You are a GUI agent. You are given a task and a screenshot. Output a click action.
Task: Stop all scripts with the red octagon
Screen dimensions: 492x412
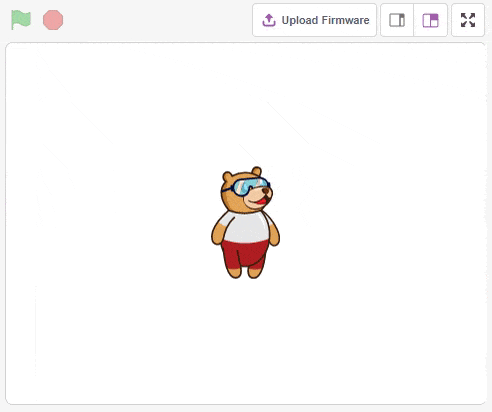pyautogui.click(x=53, y=20)
